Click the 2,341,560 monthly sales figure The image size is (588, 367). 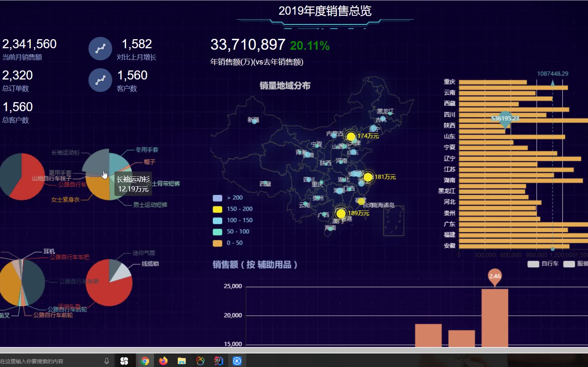coord(29,44)
